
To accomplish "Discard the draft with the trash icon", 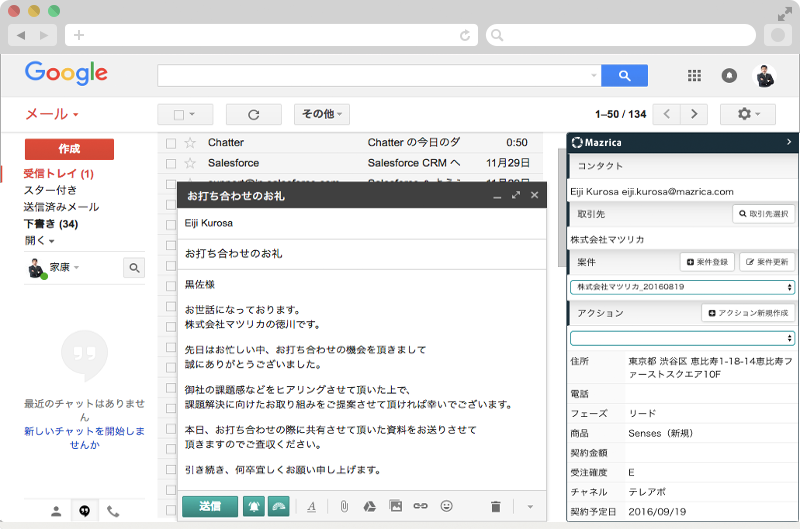I will 495,506.
